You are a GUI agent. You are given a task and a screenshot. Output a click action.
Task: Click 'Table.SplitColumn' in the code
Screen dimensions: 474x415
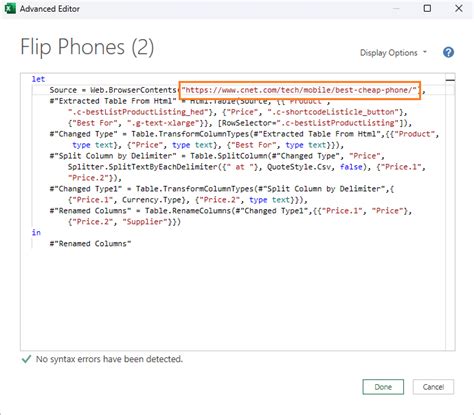pyautogui.click(x=229, y=156)
